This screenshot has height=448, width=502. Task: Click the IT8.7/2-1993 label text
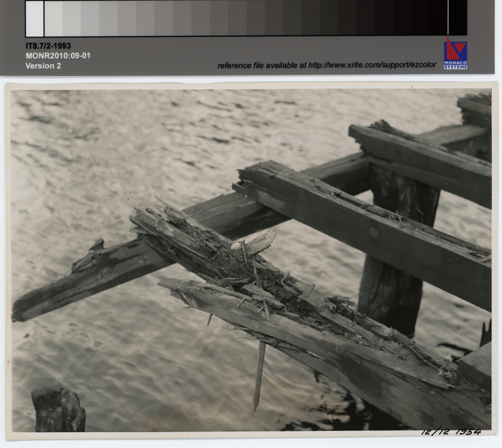point(48,46)
